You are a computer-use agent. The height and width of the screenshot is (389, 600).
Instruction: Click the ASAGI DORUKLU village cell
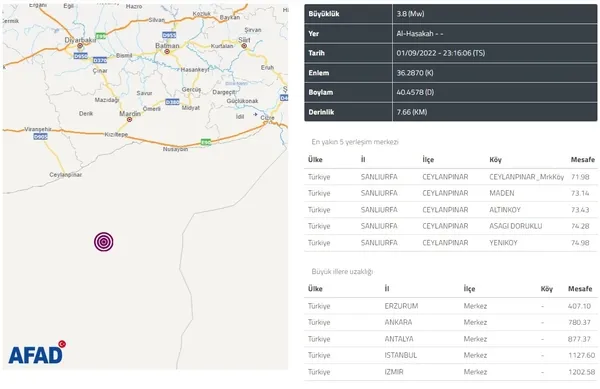pyautogui.click(x=515, y=226)
